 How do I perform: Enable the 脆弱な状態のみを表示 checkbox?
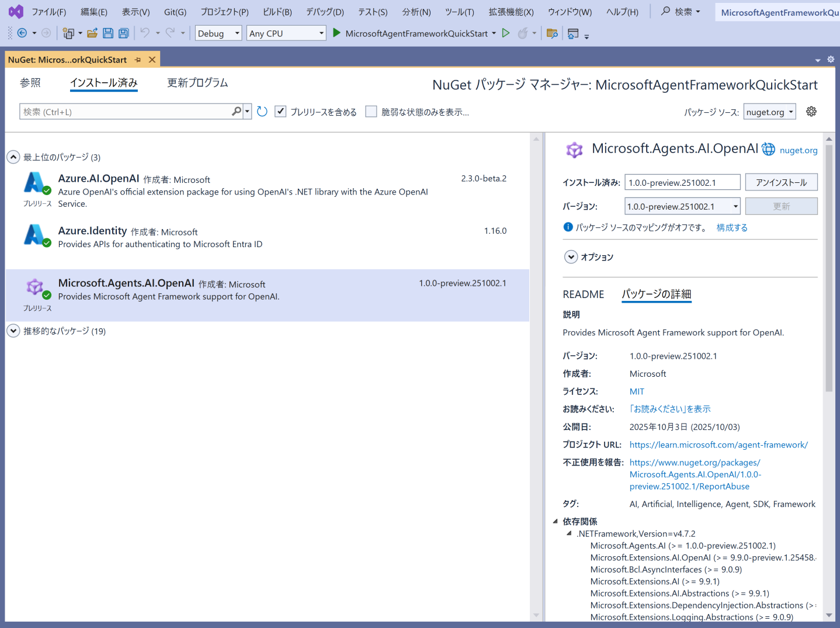pos(372,112)
